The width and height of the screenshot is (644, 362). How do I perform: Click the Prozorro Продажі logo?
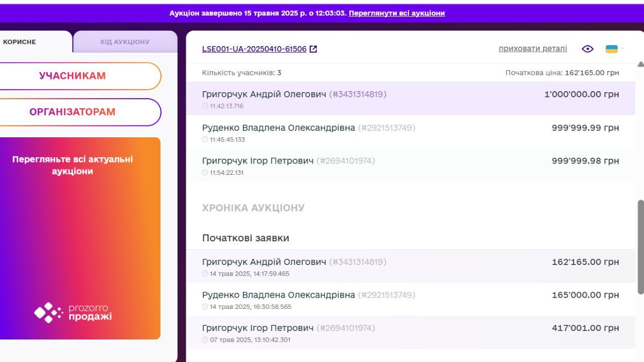74,313
